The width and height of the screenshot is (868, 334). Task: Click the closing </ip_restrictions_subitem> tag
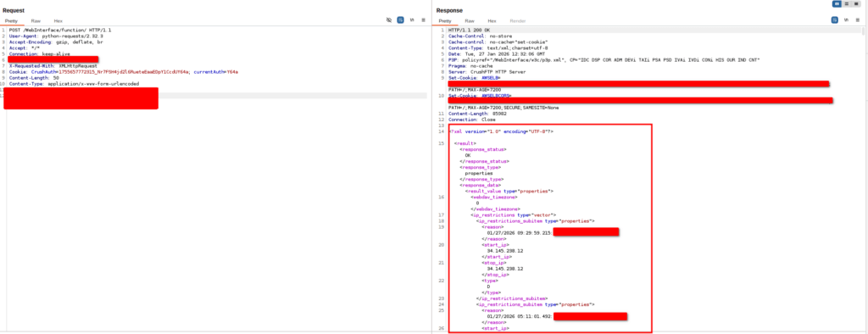[512, 298]
